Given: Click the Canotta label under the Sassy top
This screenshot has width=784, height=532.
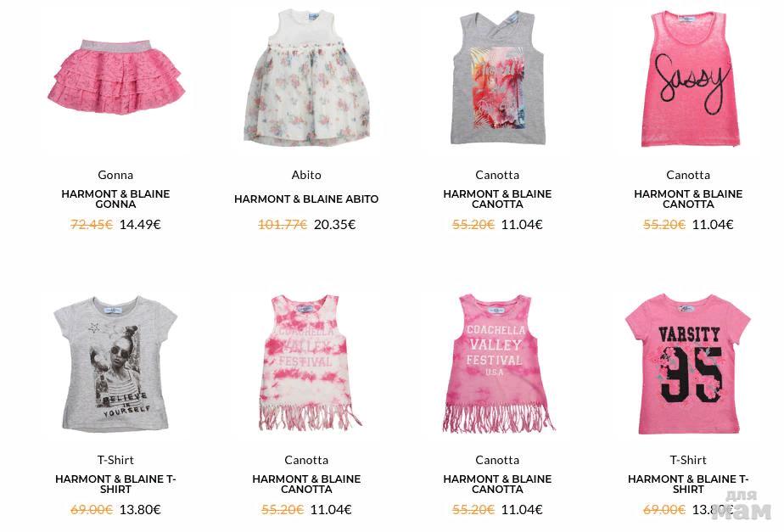Looking at the screenshot, I should 688,175.
